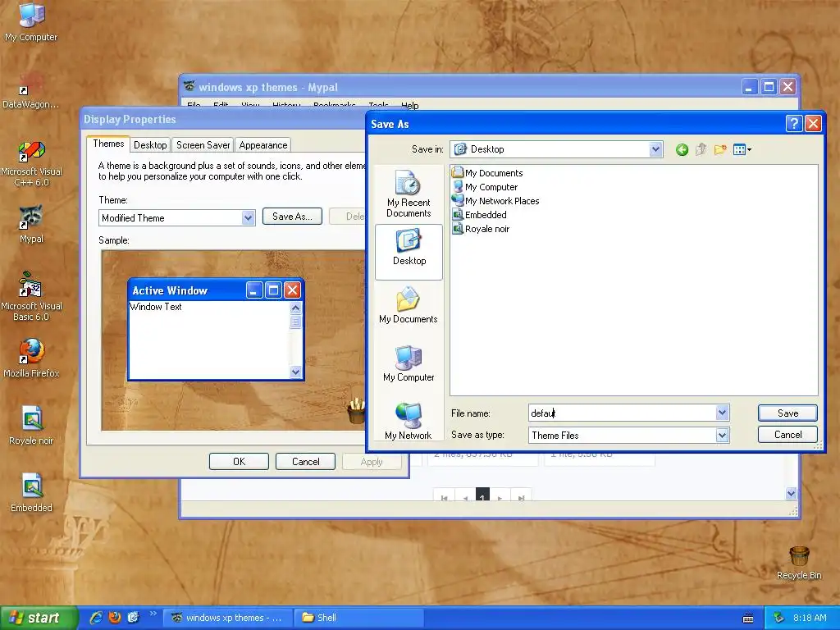Select Royale noir file in list
Image resolution: width=840 pixels, height=630 pixels.
click(x=481, y=228)
